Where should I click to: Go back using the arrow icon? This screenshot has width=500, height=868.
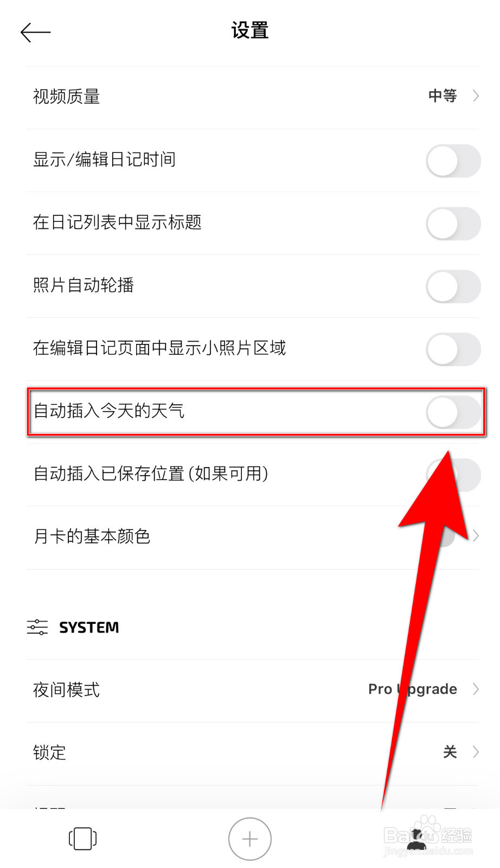click(x=36, y=33)
